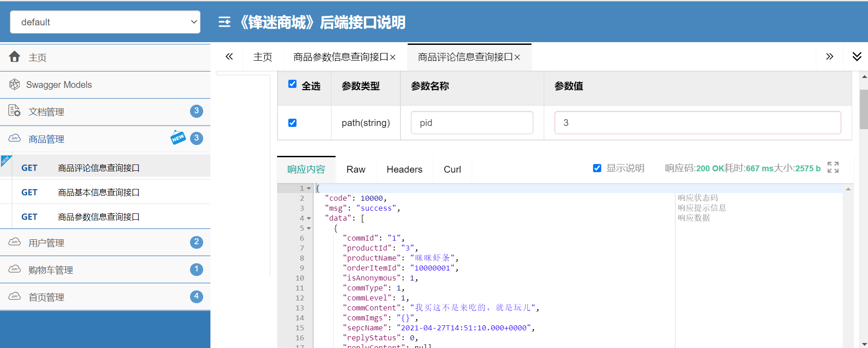The image size is (868, 348).
Task: Click the 参数名称 column header
Action: click(x=430, y=86)
